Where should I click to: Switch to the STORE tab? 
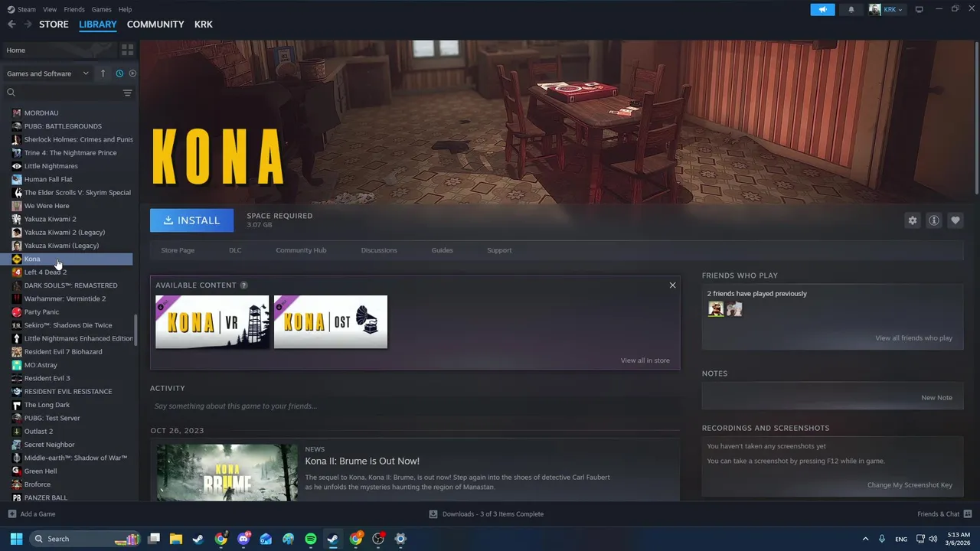54,24
